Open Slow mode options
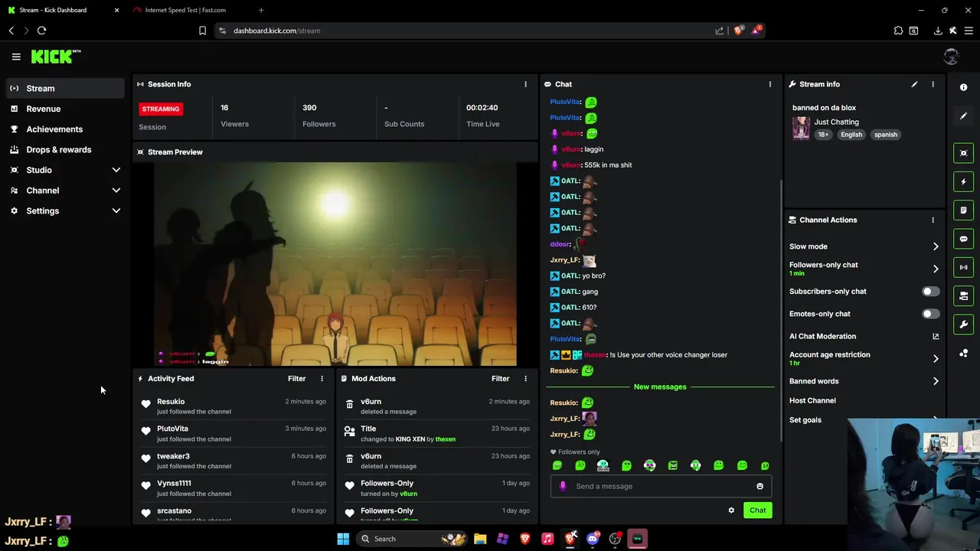This screenshot has height=551, width=980. pos(864,246)
